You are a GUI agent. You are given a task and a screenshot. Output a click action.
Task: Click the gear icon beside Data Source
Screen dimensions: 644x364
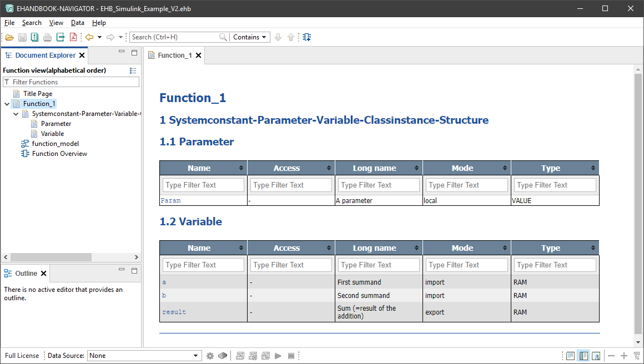(x=210, y=356)
